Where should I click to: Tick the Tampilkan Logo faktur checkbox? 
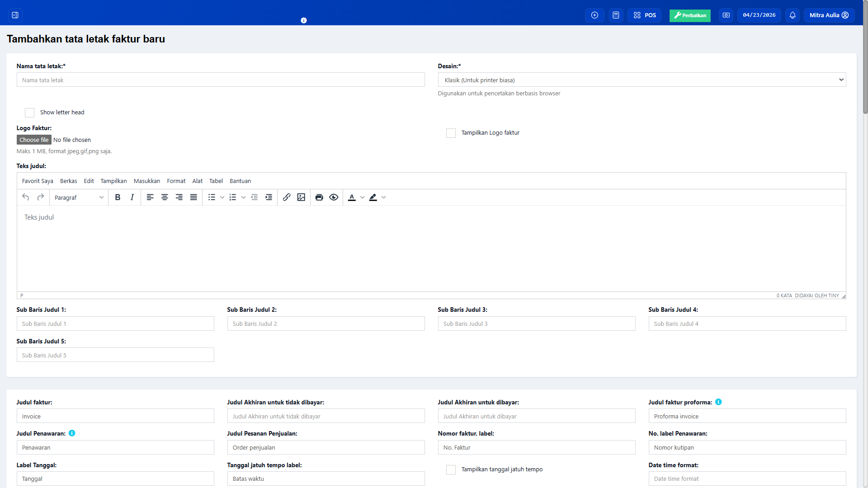click(x=451, y=133)
